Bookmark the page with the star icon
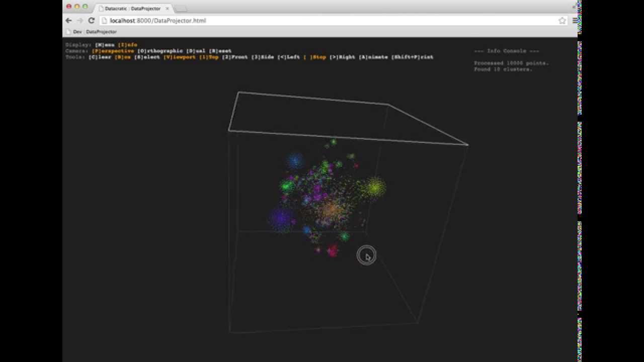The width and height of the screenshot is (644, 362). pos(562,21)
